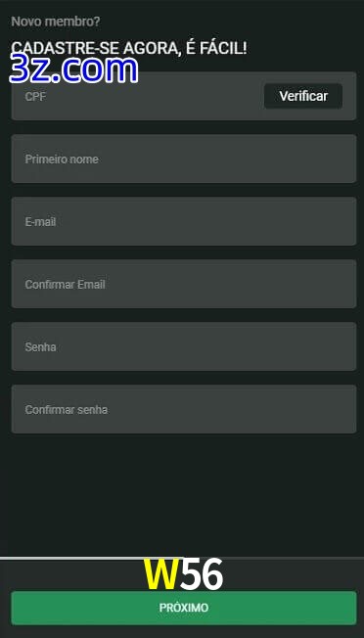Click the unfilled grey part of the progress bar
Viewport: 364px width, 638px height.
click(x=273, y=558)
